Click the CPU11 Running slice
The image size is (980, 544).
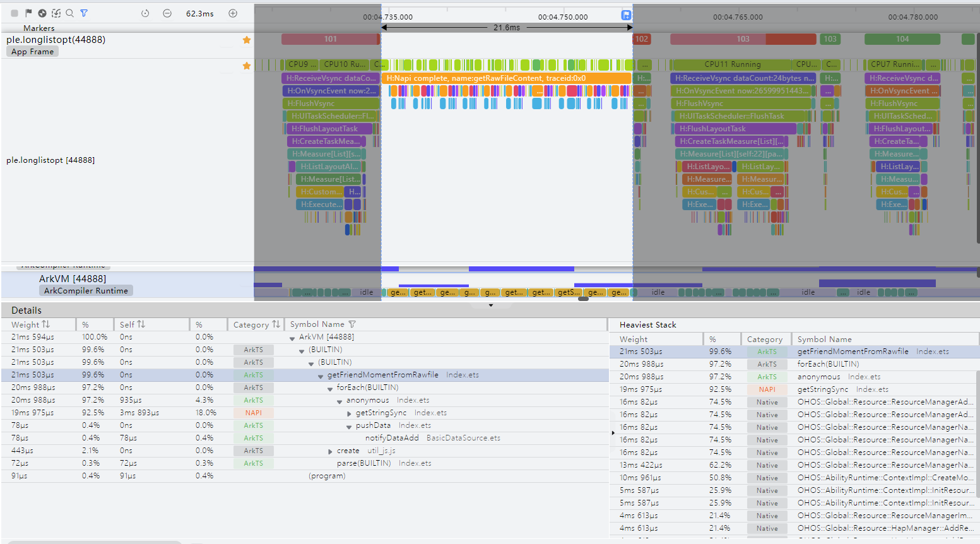[732, 64]
